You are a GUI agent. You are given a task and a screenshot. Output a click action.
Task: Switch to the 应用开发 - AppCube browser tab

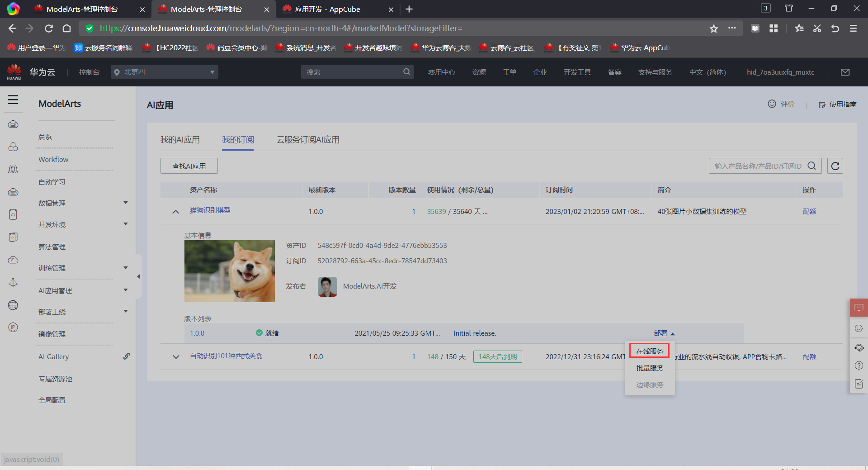coord(337,9)
